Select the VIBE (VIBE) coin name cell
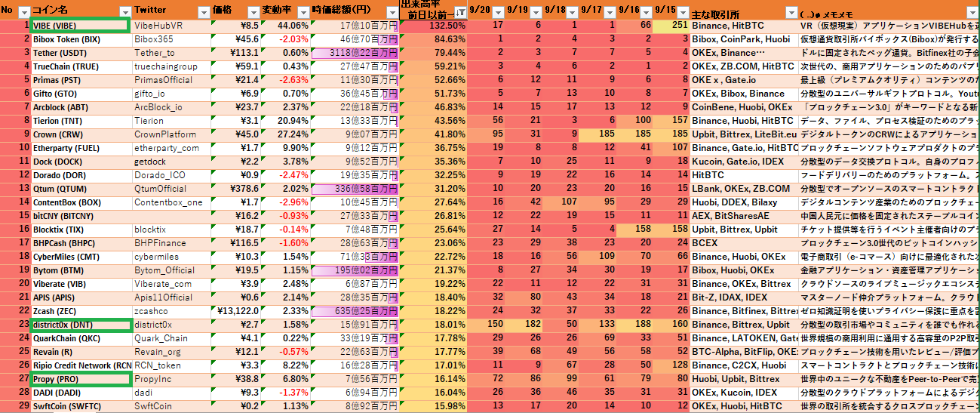 point(79,26)
